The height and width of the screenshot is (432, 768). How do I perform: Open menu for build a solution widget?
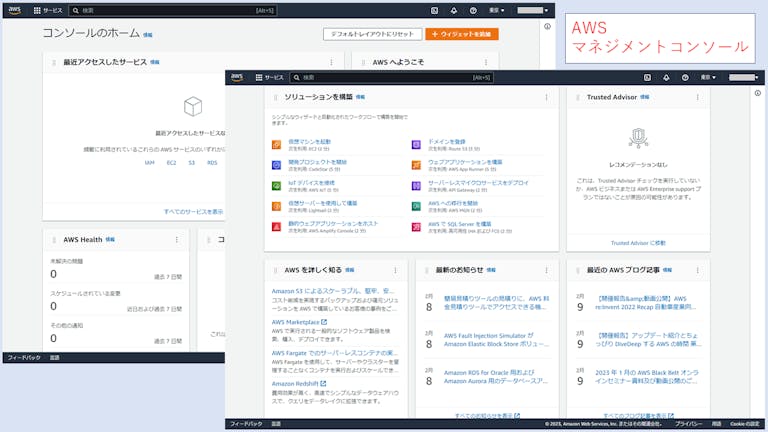point(547,97)
